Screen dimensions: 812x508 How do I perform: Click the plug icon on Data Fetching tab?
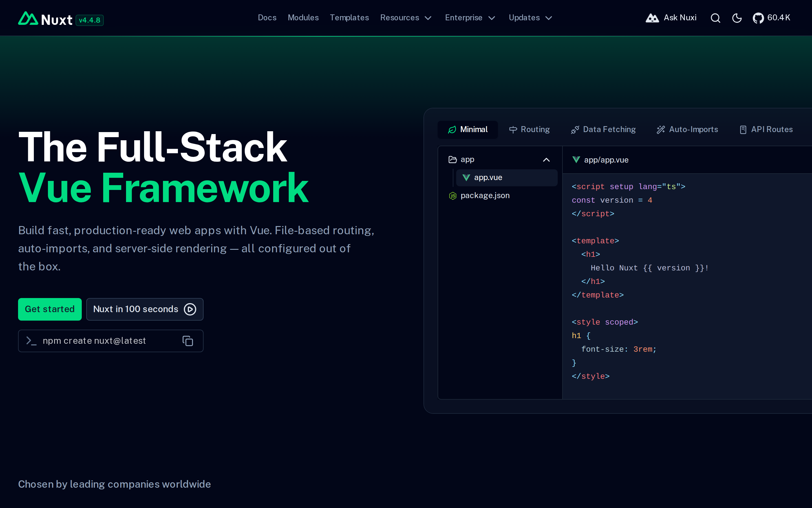[575, 130]
